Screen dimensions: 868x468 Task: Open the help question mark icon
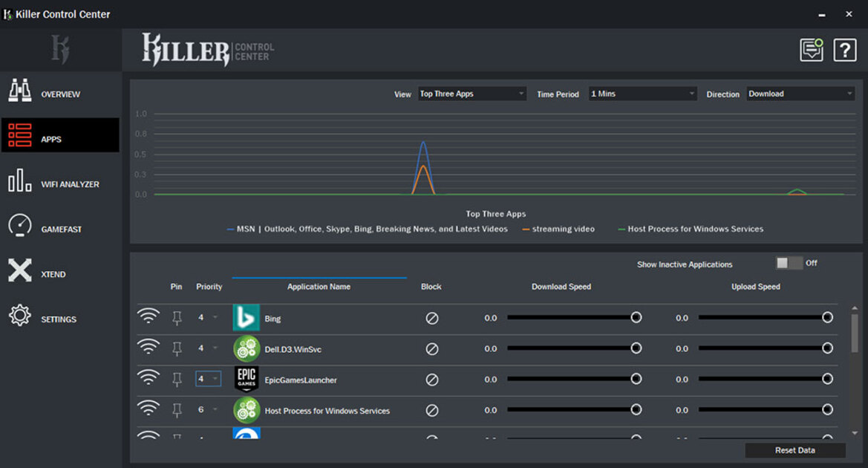pyautogui.click(x=845, y=51)
